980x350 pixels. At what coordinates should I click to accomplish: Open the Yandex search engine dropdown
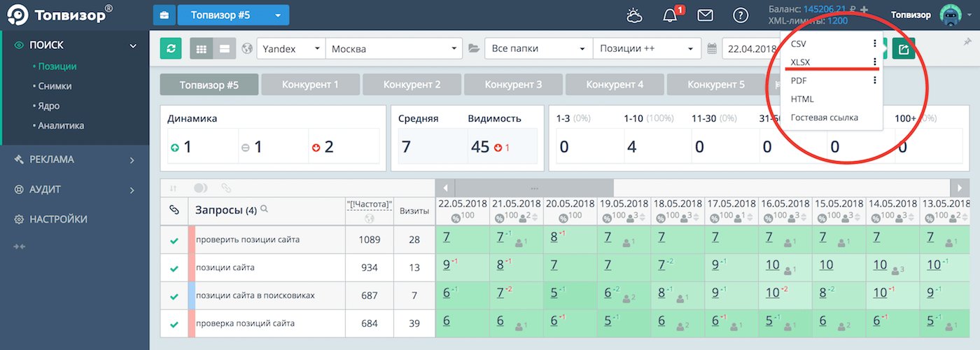click(291, 49)
